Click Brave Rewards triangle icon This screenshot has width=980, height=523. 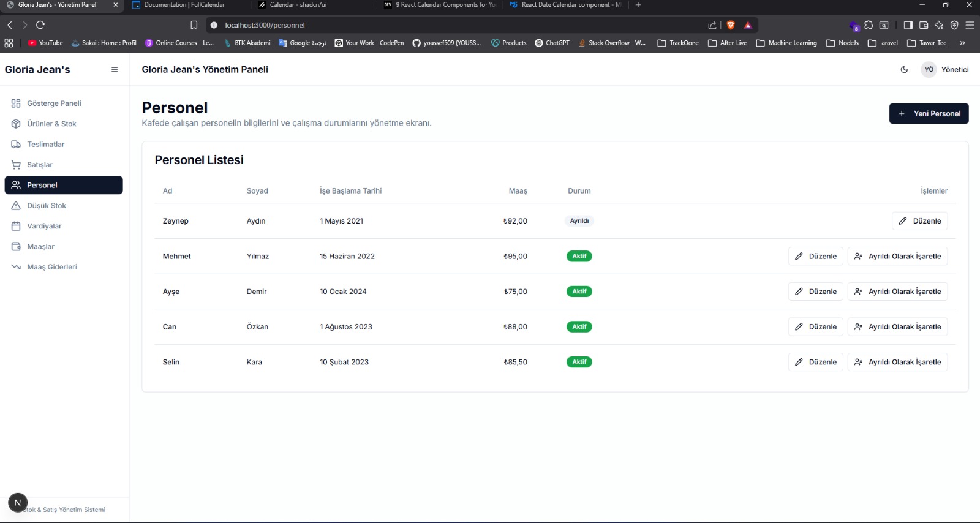(x=747, y=25)
